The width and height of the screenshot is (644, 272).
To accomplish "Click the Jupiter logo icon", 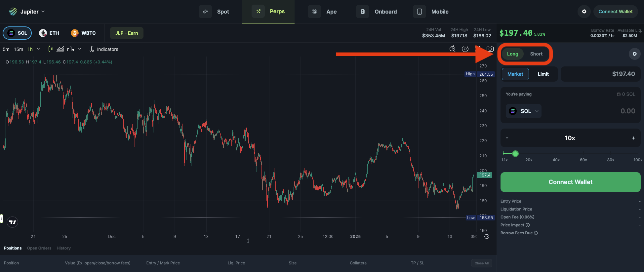I will coord(13,12).
